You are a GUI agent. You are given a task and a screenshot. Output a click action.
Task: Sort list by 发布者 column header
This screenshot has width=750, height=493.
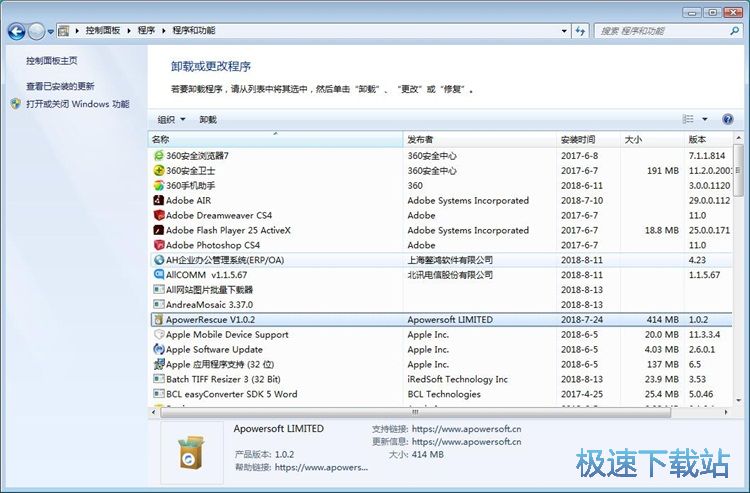(480, 140)
